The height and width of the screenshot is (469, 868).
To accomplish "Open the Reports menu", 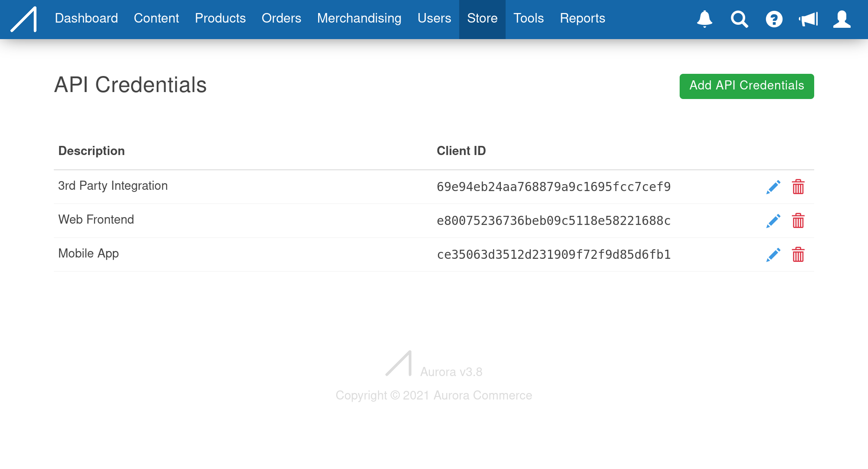I will coord(582,18).
